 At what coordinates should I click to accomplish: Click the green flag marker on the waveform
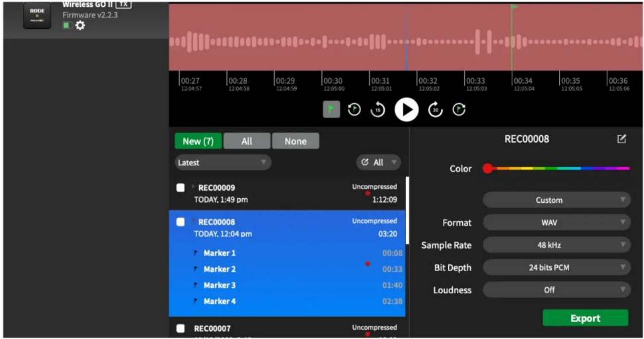[x=515, y=7]
